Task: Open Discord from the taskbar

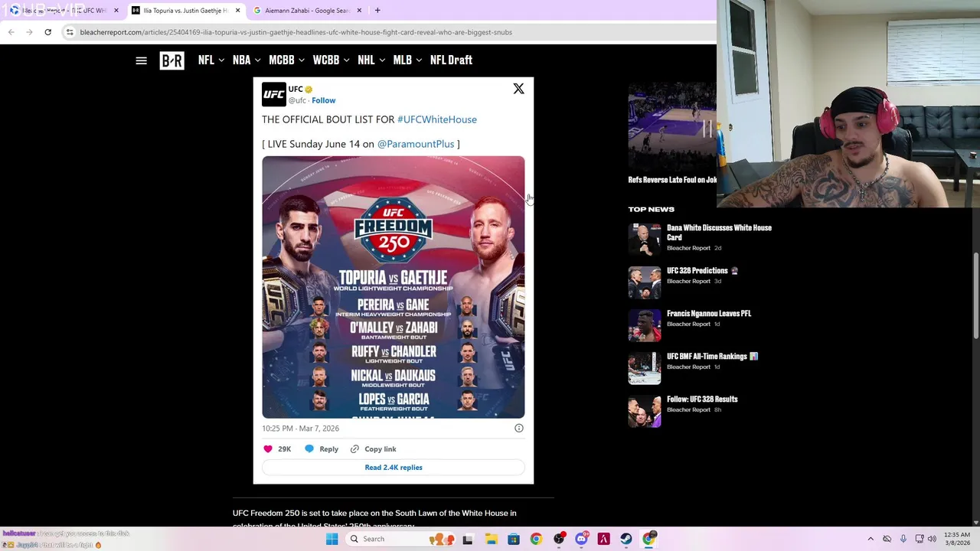Action: (x=581, y=539)
